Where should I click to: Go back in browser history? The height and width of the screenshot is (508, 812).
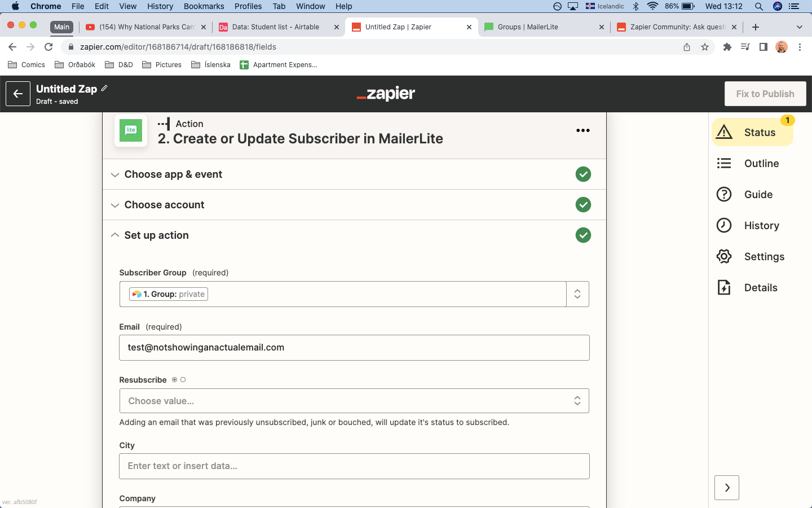pyautogui.click(x=12, y=47)
